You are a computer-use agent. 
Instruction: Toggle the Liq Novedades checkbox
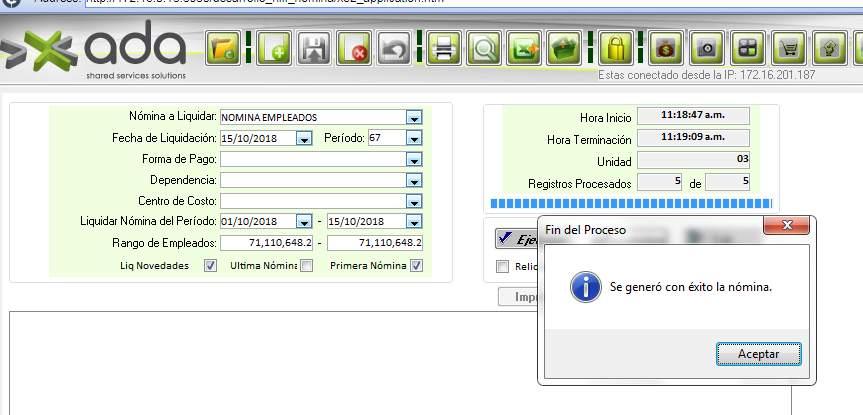[210, 266]
